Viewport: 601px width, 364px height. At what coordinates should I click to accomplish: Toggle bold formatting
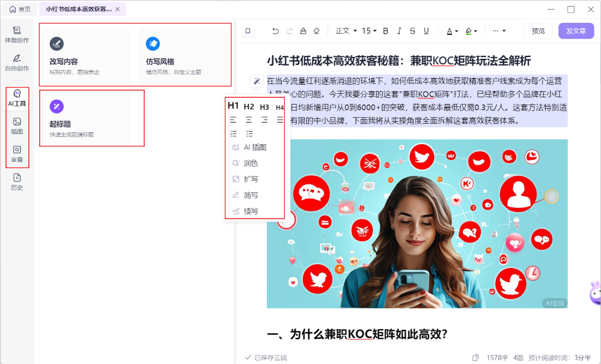click(x=386, y=31)
